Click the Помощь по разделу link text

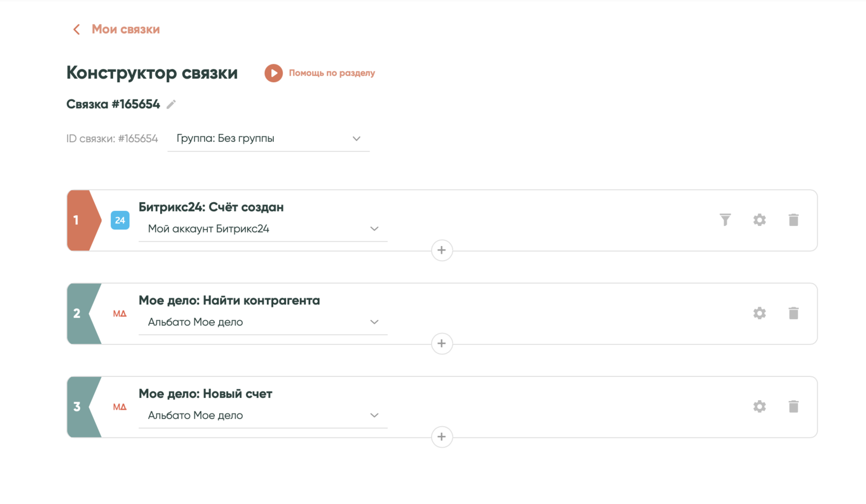[x=331, y=73]
